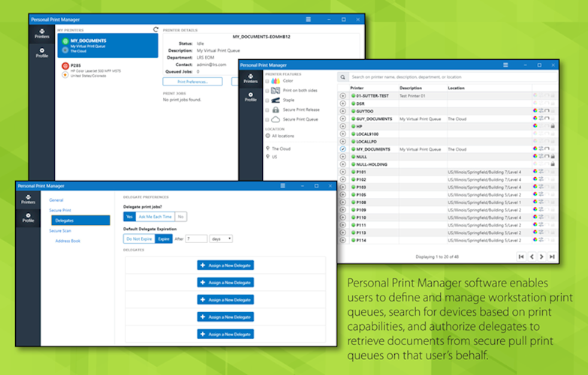Add the 01-SUTTER-TEST printer with its plus icon
This screenshot has width=588, height=375.
click(342, 96)
